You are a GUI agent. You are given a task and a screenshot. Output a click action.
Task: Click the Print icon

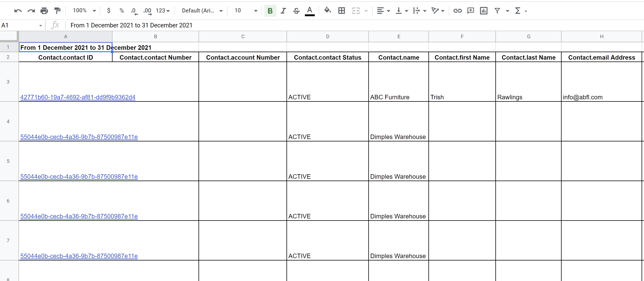44,11
